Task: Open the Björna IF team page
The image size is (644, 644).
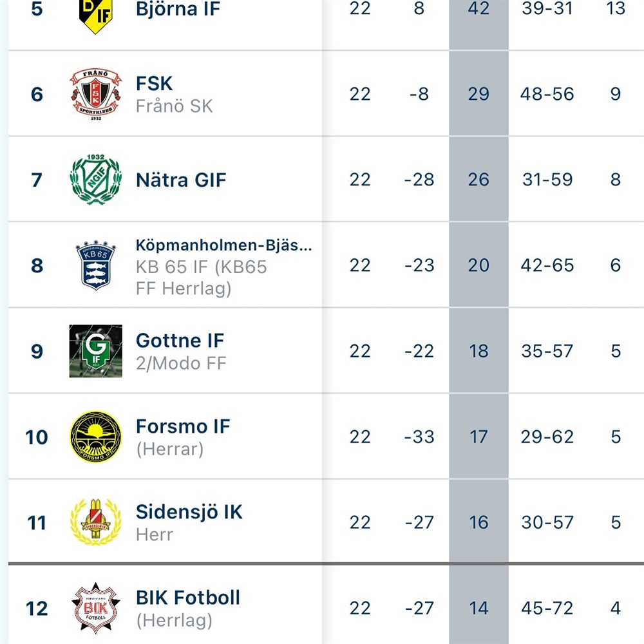Action: pyautogui.click(x=178, y=10)
